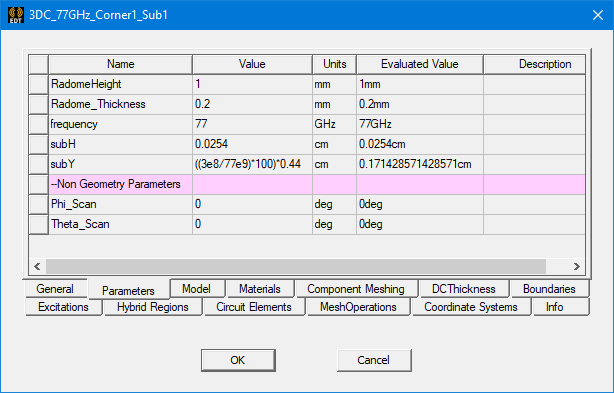Select the Theta_Scan row header box

tap(39, 224)
